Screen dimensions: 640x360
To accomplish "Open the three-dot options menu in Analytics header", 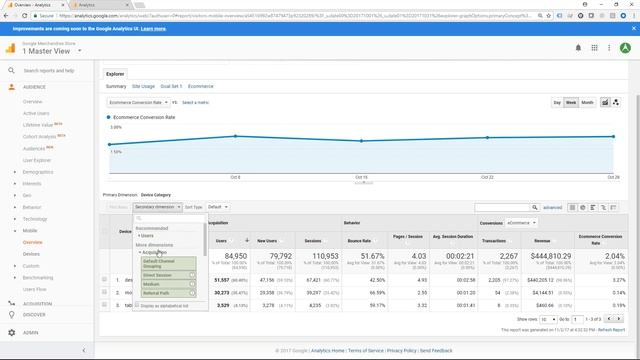I will (x=609, y=48).
